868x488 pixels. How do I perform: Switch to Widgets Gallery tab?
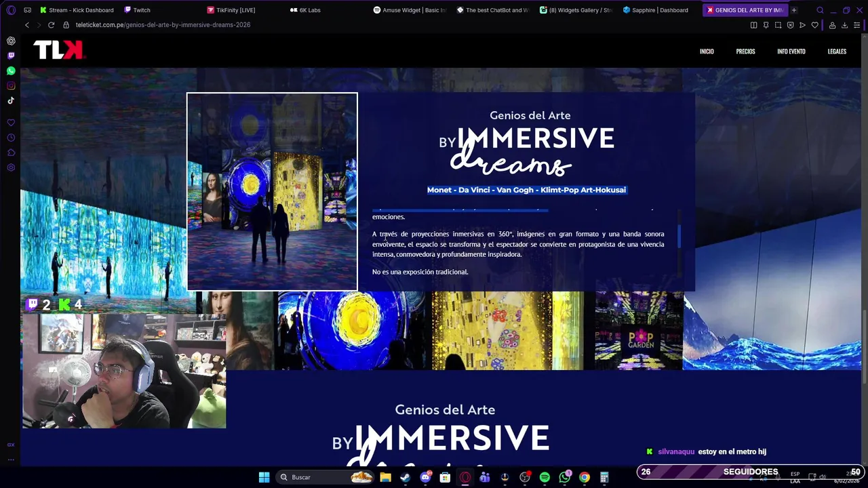click(x=576, y=10)
